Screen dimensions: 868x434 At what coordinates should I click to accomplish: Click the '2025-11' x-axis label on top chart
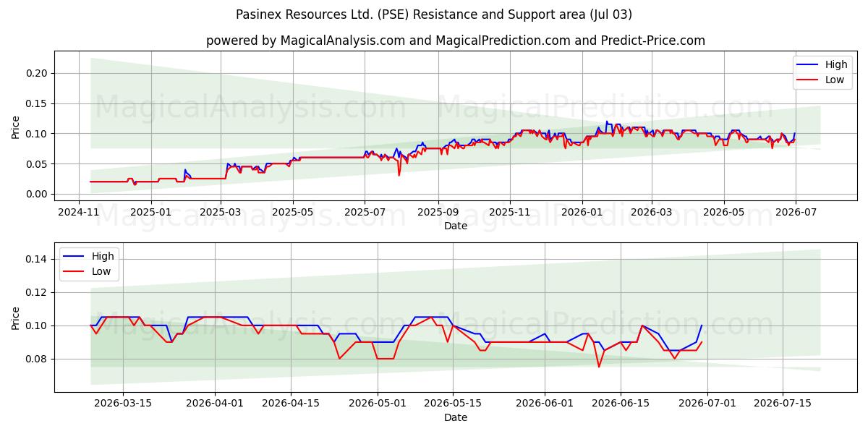pos(510,212)
